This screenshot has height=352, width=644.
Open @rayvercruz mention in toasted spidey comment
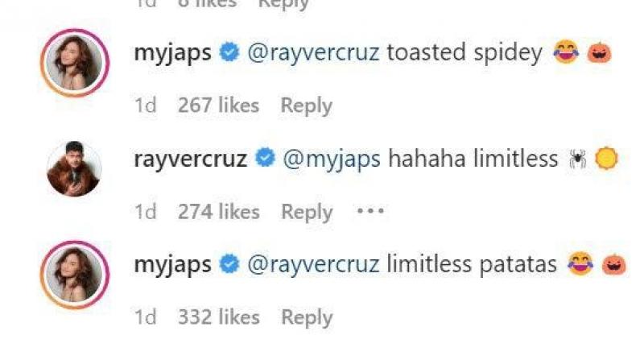pyautogui.click(x=312, y=53)
